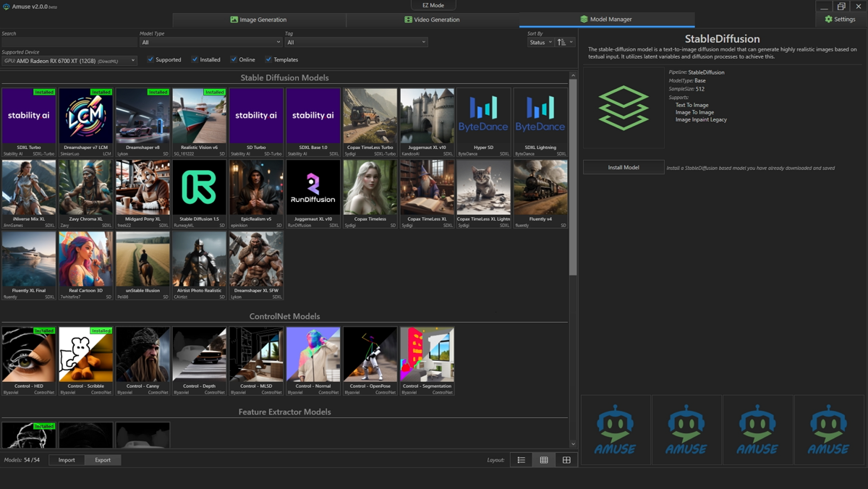This screenshot has height=489, width=868.
Task: Open Settings via the gear icon
Action: tap(829, 20)
